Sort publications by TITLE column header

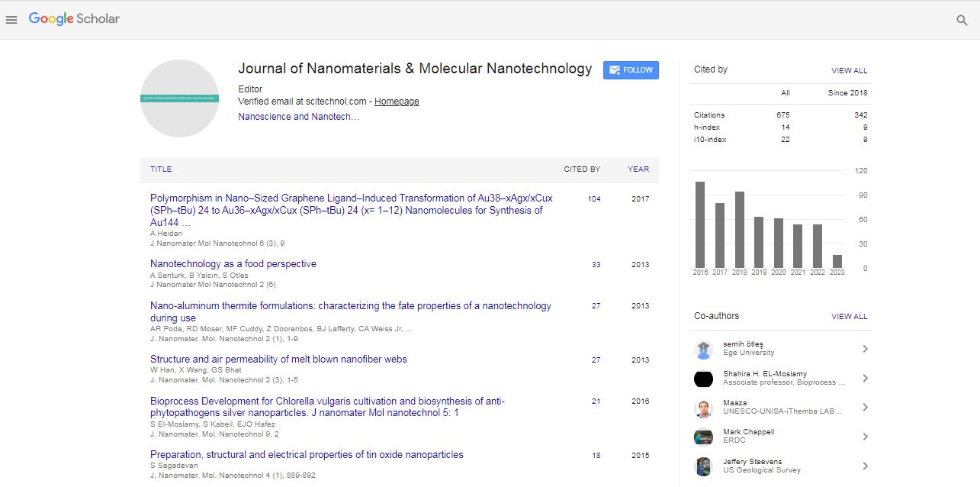coord(161,169)
